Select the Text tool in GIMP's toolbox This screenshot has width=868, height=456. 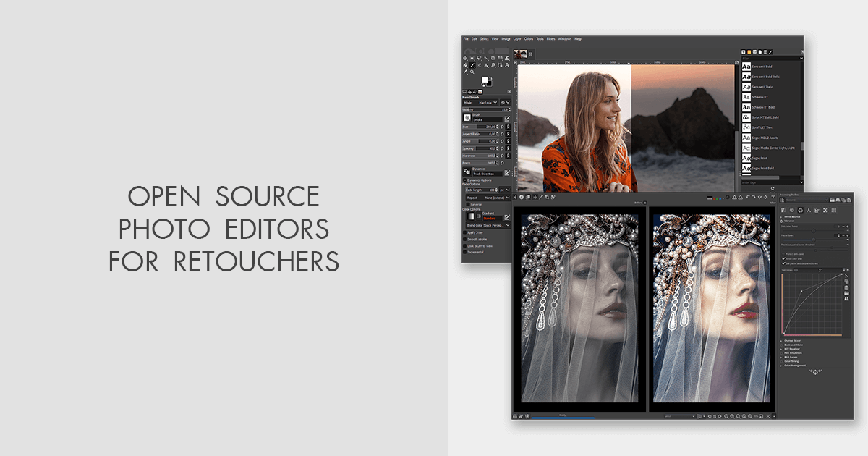[x=506, y=64]
